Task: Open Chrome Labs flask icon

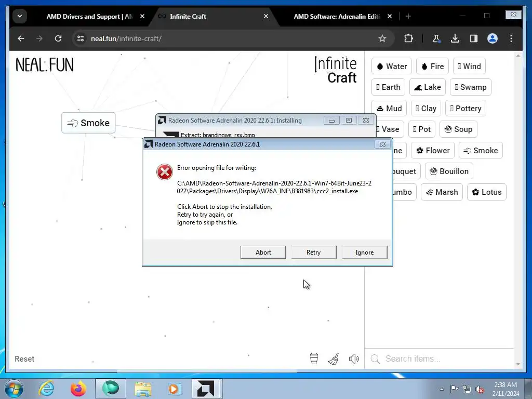Action: tap(436, 38)
